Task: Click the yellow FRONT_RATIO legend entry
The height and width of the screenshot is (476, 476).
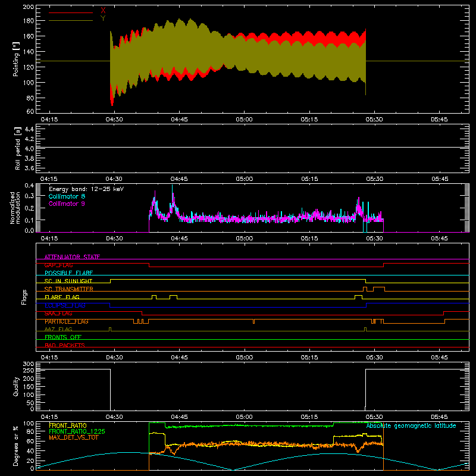Action: pos(68,425)
